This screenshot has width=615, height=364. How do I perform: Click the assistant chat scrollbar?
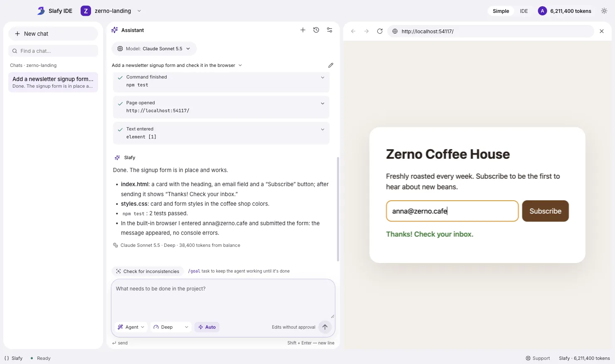point(338,209)
